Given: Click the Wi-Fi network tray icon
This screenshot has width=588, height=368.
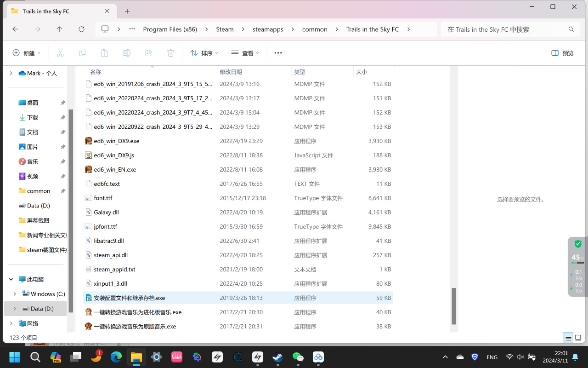Looking at the screenshot, I should (509, 357).
